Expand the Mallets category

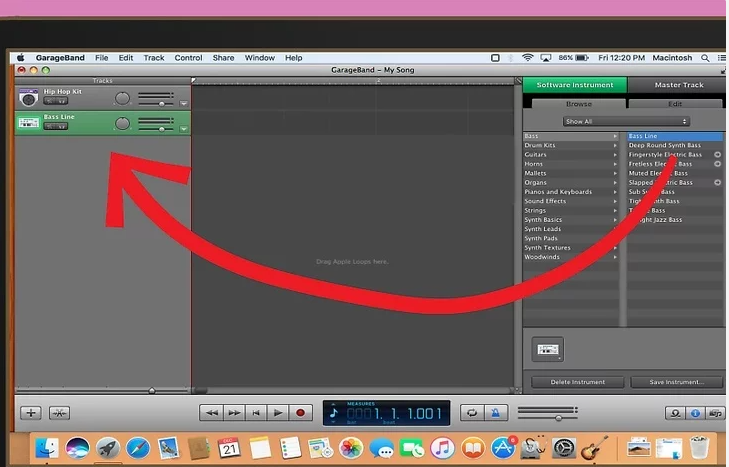point(571,173)
